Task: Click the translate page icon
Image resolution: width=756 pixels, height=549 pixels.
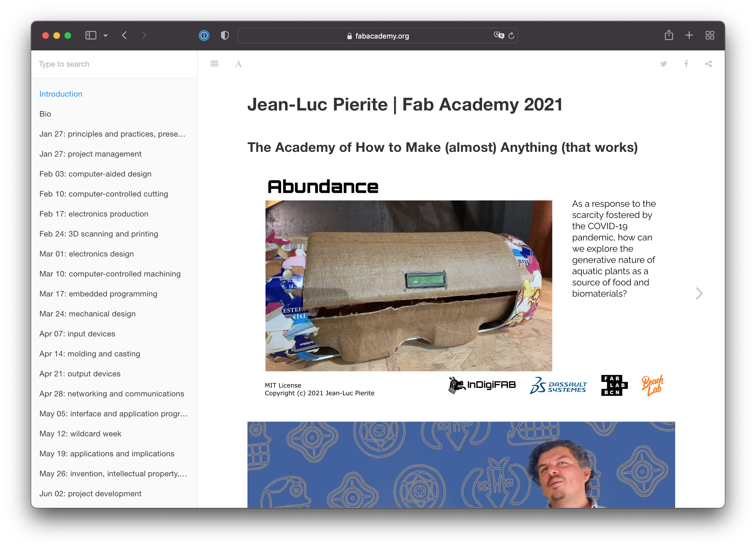Action: coord(499,35)
